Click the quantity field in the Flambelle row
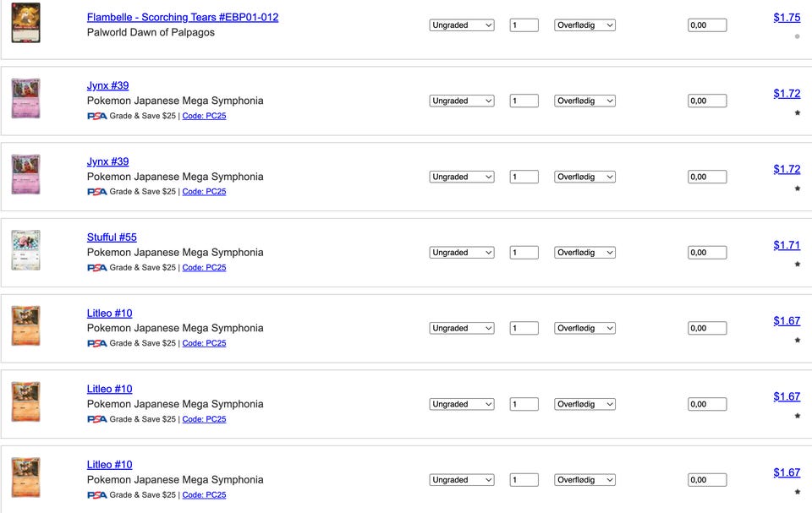Image resolution: width=812 pixels, height=513 pixels. click(524, 25)
